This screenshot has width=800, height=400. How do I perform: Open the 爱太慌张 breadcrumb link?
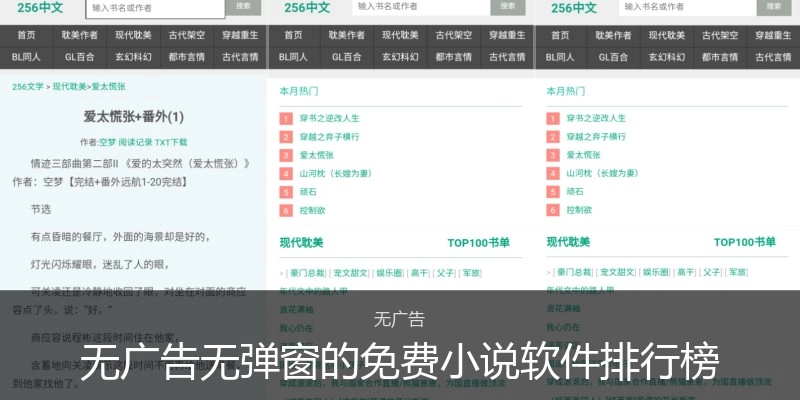coord(108,87)
